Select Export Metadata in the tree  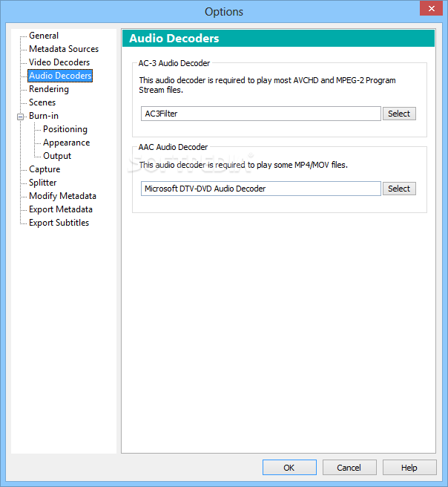point(61,209)
